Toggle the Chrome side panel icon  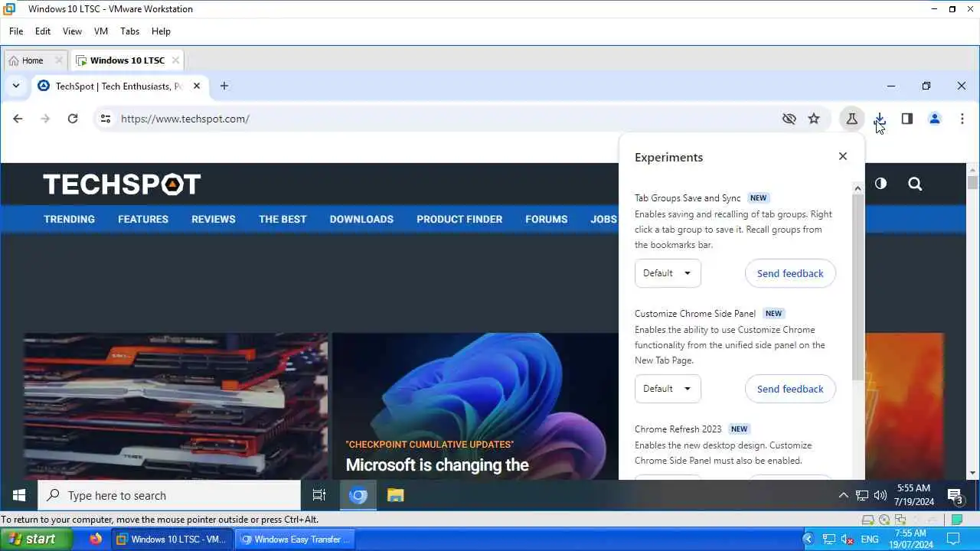coord(907,119)
